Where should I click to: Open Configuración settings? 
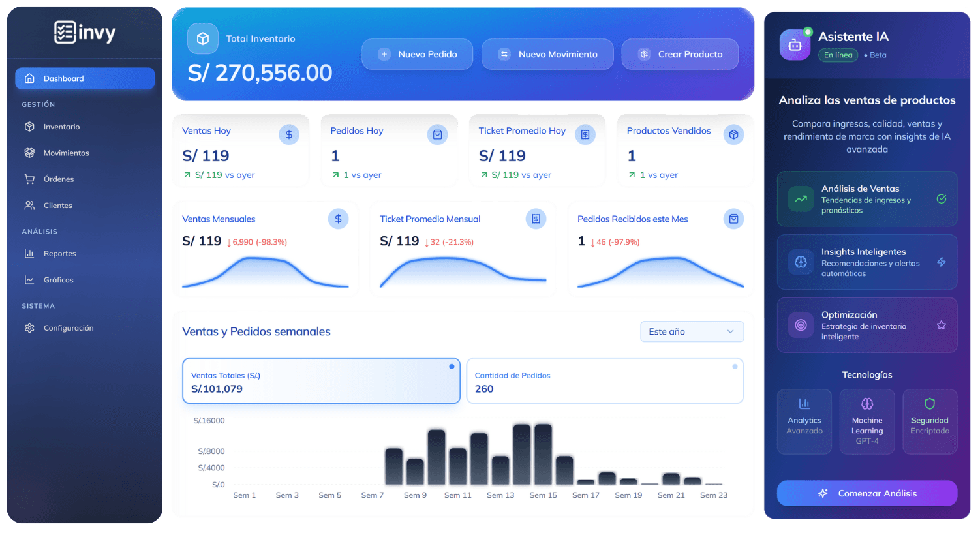point(85,328)
